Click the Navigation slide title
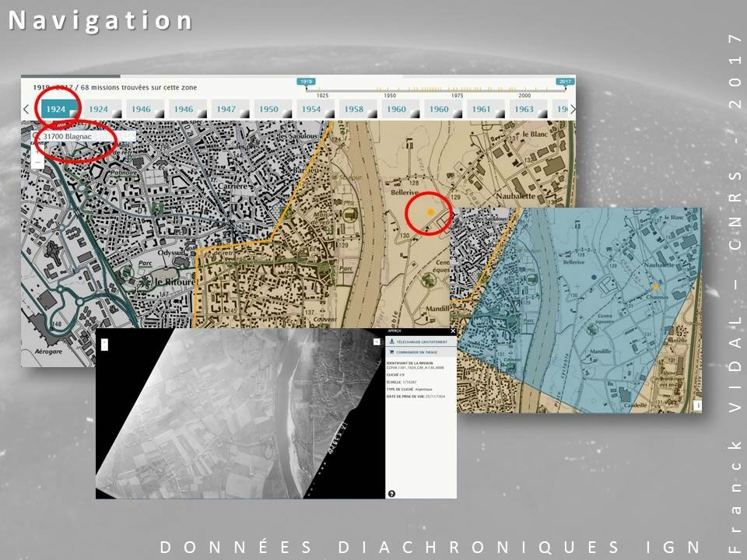The width and height of the screenshot is (747, 560). tap(100, 21)
